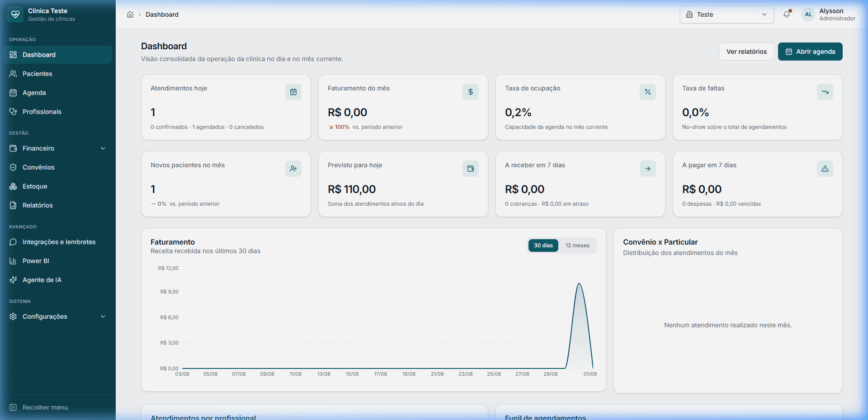Click the Alysson Administrador profile name
The width and height of the screenshot is (868, 420).
[x=837, y=14]
